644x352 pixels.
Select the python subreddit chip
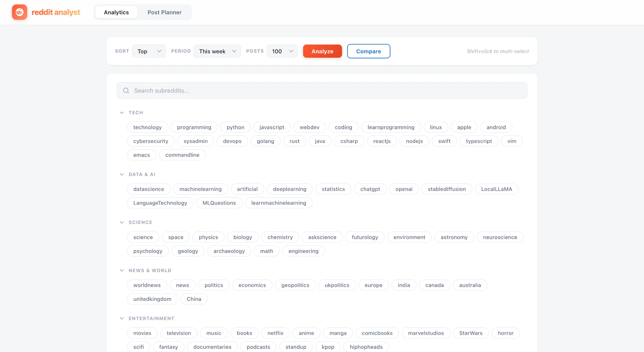click(x=235, y=127)
